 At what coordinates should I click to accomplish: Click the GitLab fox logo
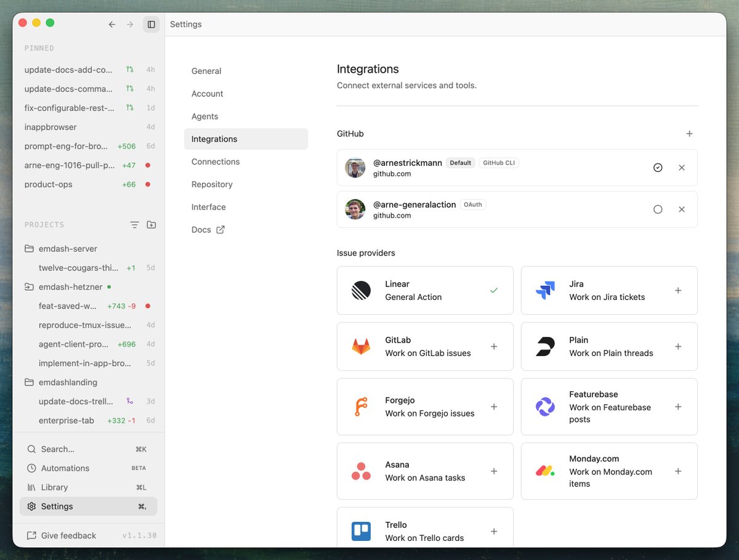tap(361, 346)
